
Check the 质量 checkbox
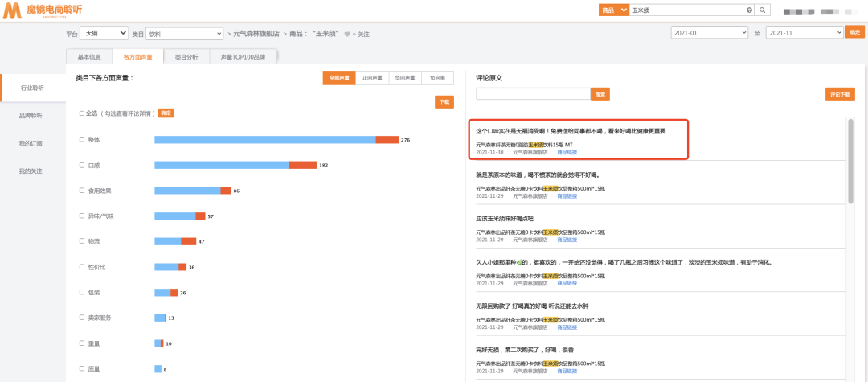tap(82, 368)
